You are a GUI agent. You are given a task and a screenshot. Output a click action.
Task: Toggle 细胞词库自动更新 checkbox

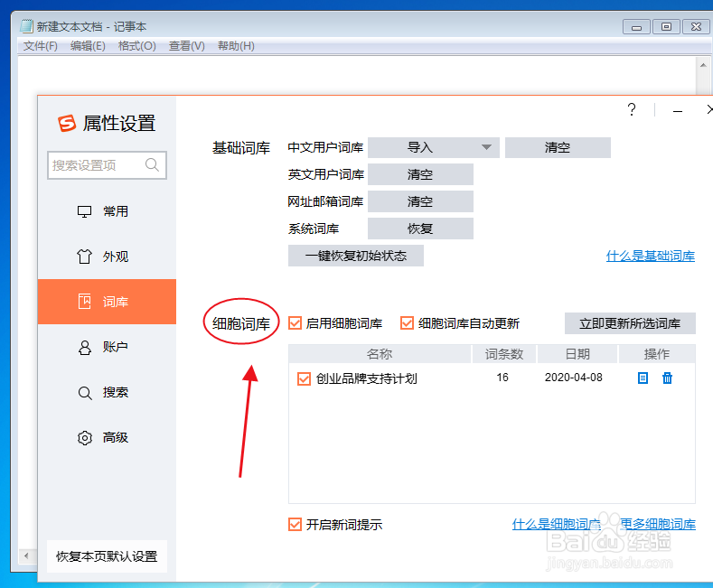pos(407,323)
